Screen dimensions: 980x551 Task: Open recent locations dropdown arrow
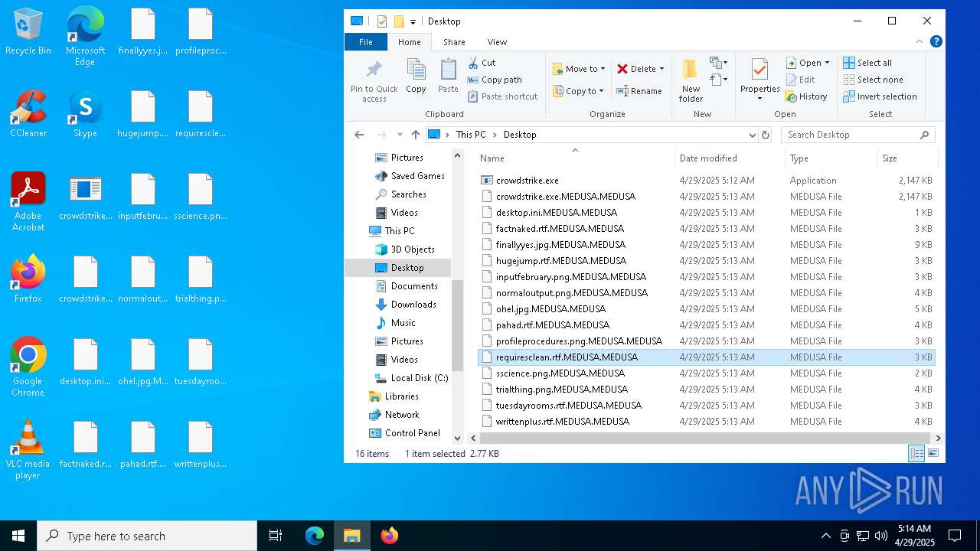coord(400,135)
